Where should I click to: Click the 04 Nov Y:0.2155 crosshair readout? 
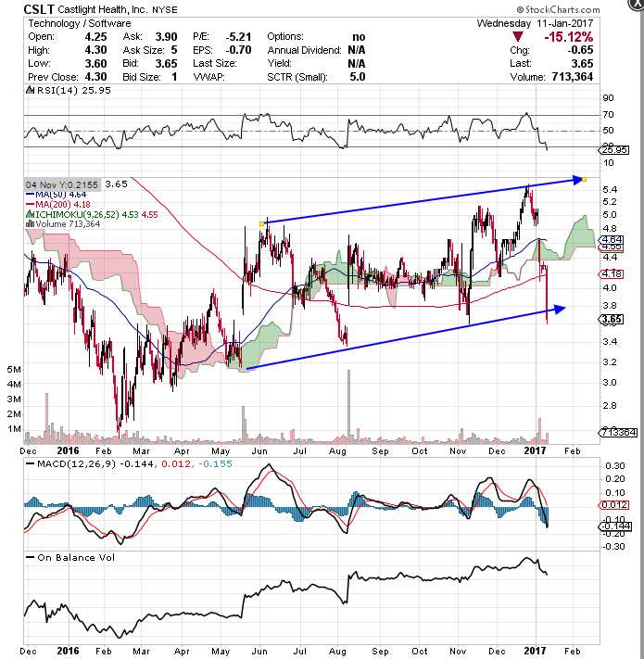click(x=62, y=185)
